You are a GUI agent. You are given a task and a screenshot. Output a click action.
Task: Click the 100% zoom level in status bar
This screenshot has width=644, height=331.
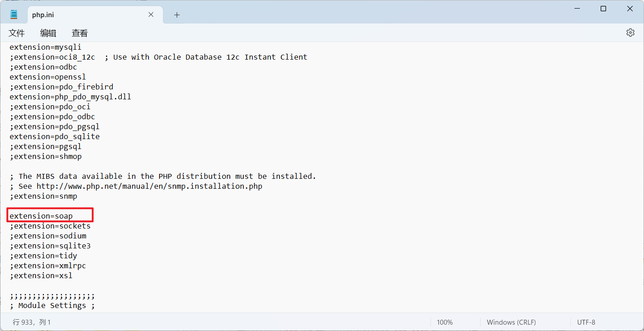coord(444,322)
